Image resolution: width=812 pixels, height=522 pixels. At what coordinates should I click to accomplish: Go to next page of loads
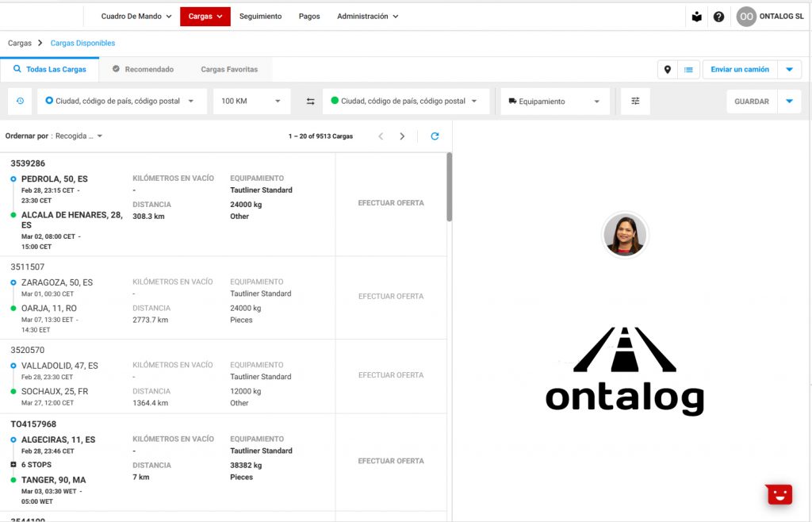click(x=402, y=136)
